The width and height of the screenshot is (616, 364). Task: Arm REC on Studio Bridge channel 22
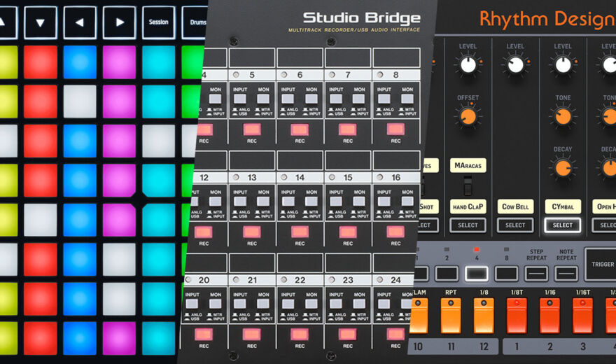tap(300, 335)
